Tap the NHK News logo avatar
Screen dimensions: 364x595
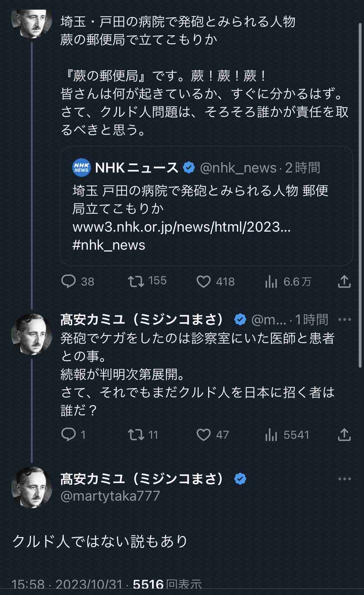[81, 168]
